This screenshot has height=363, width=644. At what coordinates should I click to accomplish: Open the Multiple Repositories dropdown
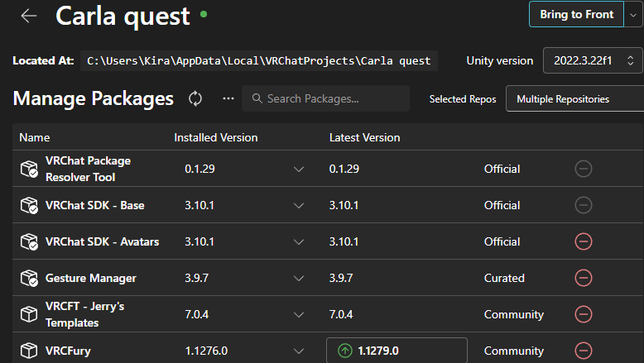point(574,98)
